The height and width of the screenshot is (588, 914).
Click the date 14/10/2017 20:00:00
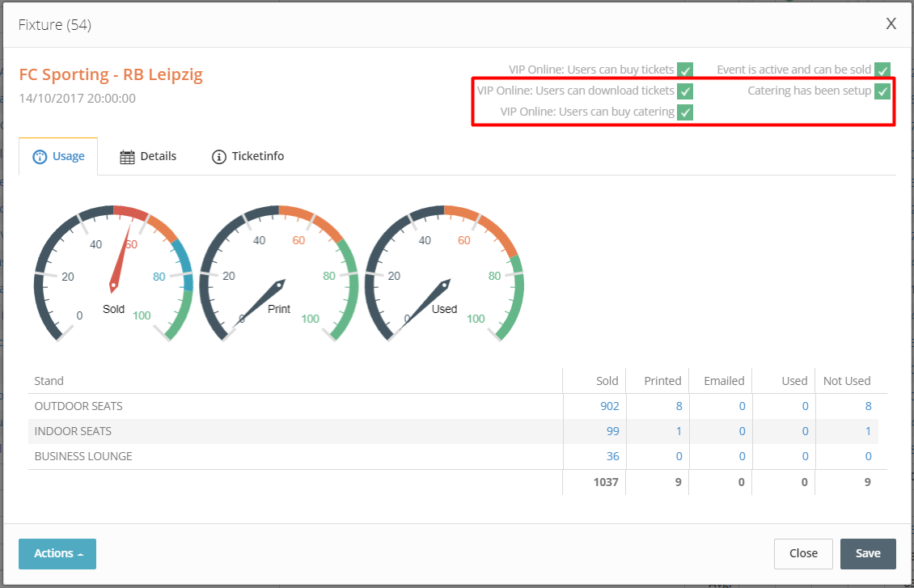coord(77,99)
